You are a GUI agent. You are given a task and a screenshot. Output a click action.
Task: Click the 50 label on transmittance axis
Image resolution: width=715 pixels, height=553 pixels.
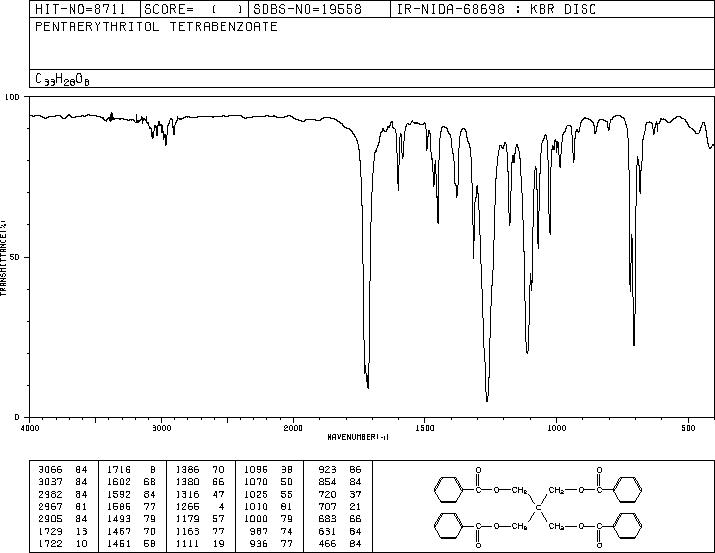click(16, 257)
